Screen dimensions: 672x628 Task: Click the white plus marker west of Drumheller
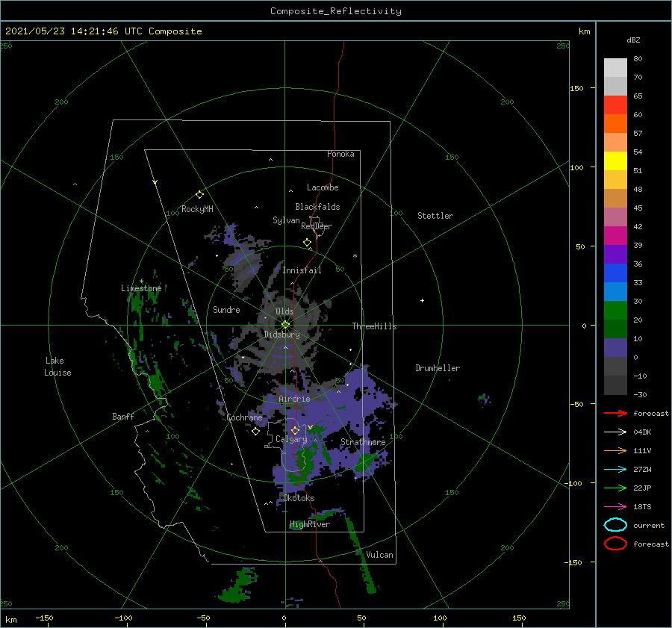coord(422,300)
